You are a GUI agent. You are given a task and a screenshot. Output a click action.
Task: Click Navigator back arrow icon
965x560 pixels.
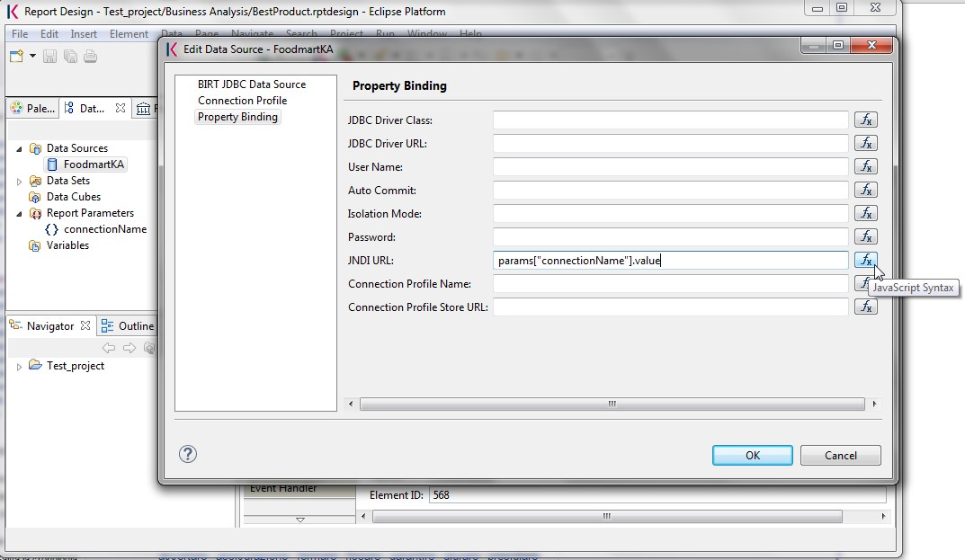pos(109,348)
